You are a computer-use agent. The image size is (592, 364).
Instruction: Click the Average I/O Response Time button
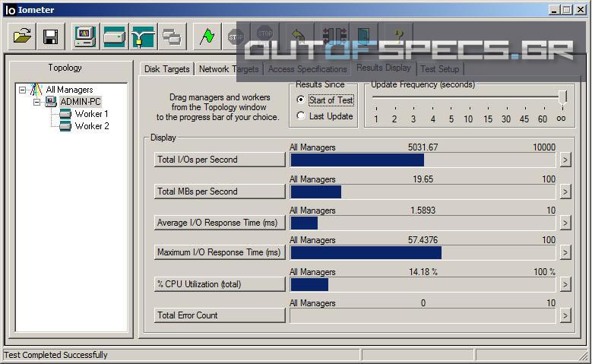pos(220,223)
